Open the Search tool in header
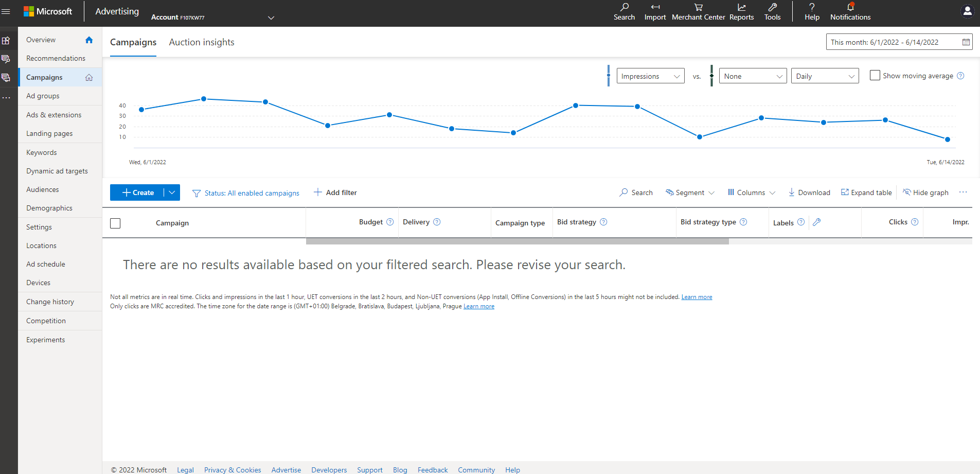Viewport: 980px width, 474px height. tap(624, 11)
